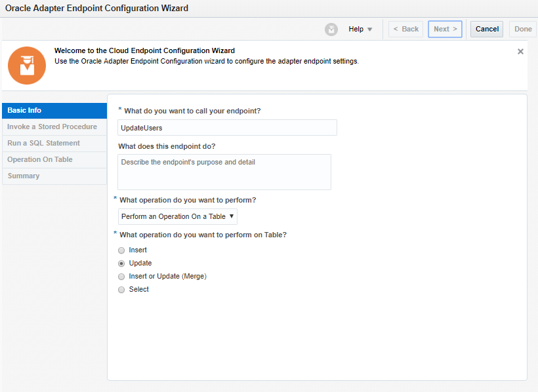Jump to the Summary step
538x392 pixels.
pos(54,176)
